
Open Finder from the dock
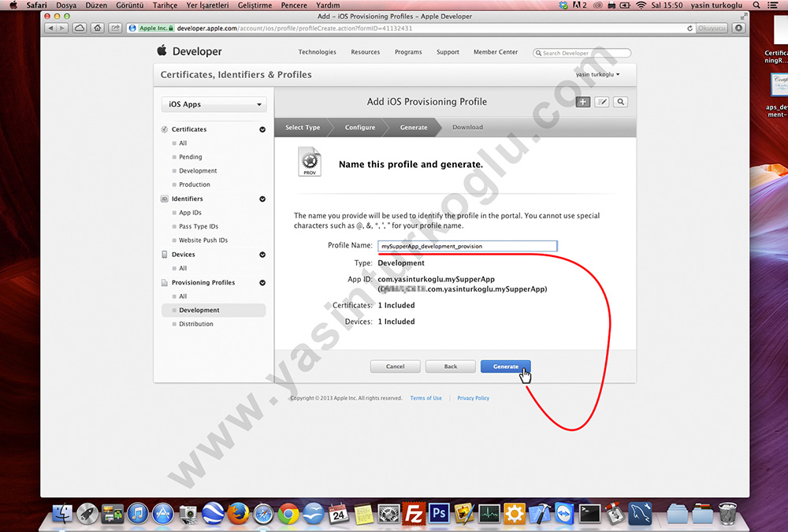coord(63,514)
